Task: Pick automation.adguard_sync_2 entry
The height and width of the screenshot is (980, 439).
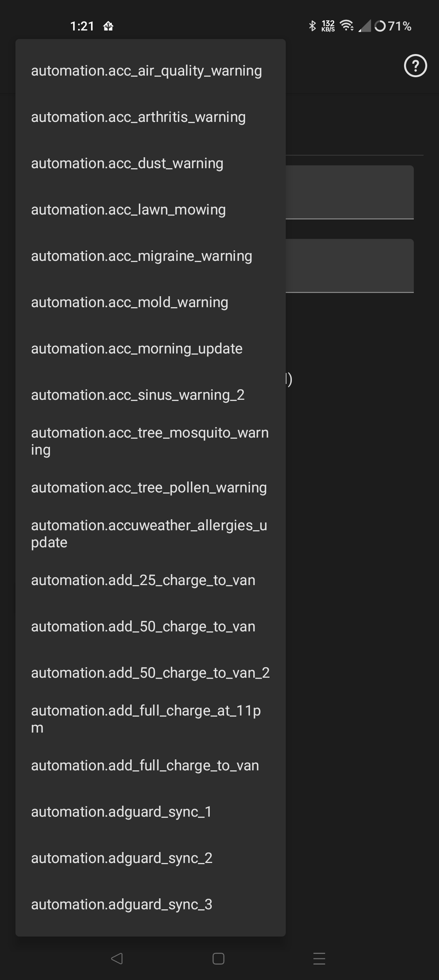Action: coord(150,858)
